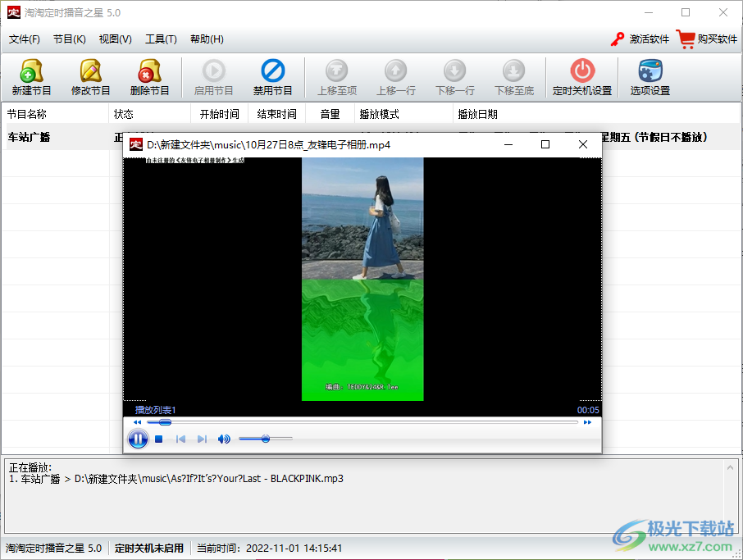Click the now-playing BLACKPINK.mp3 line
This screenshot has height=560, width=743.
coord(175,479)
